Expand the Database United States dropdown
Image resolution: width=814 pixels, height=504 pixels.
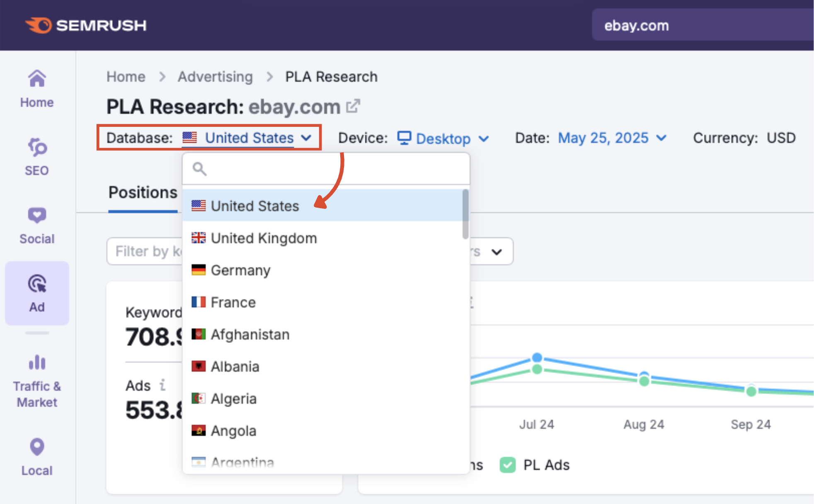tap(249, 138)
